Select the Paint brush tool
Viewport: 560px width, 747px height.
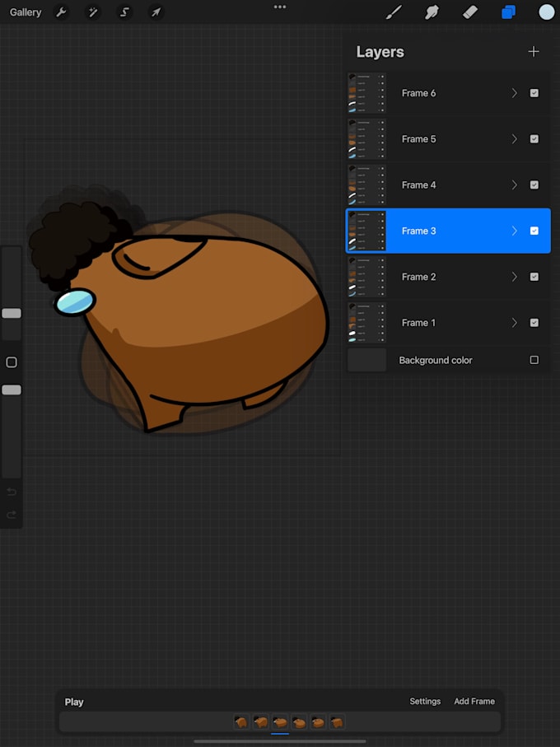pos(394,12)
